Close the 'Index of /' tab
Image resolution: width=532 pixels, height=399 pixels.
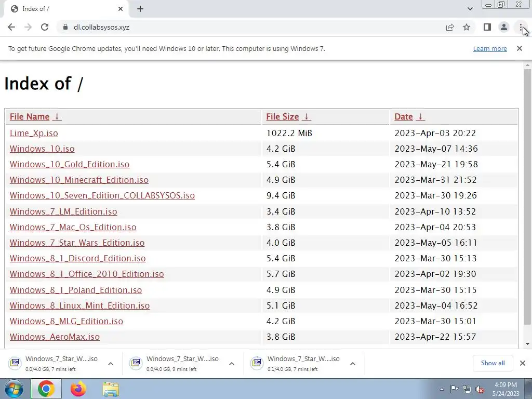pyautogui.click(x=121, y=9)
